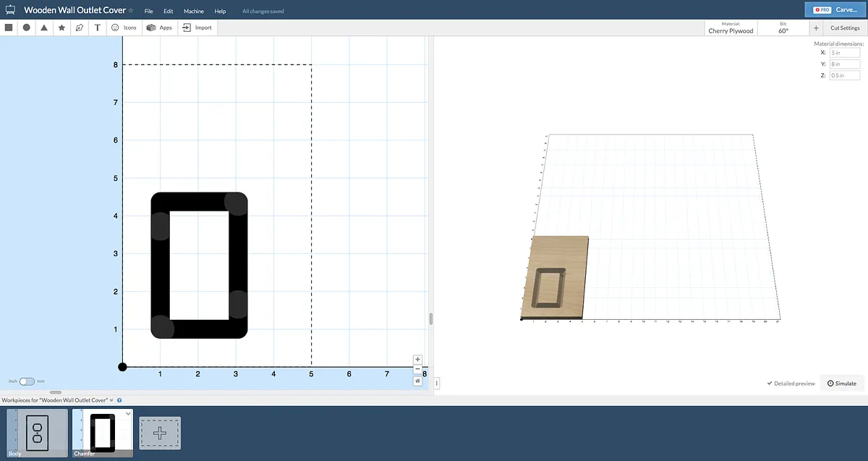
Task: Star the Wooden Wall Outlet Cover project
Action: (131, 11)
